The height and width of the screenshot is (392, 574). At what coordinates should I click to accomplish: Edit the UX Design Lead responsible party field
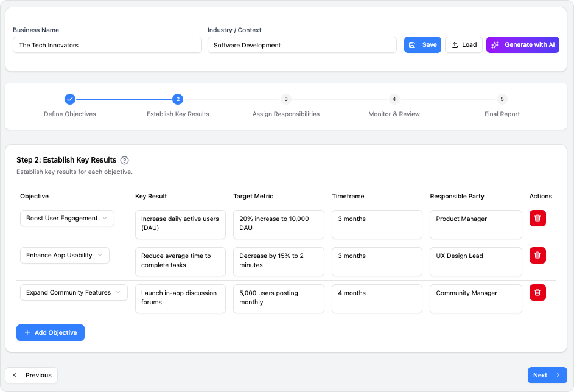[x=475, y=261]
